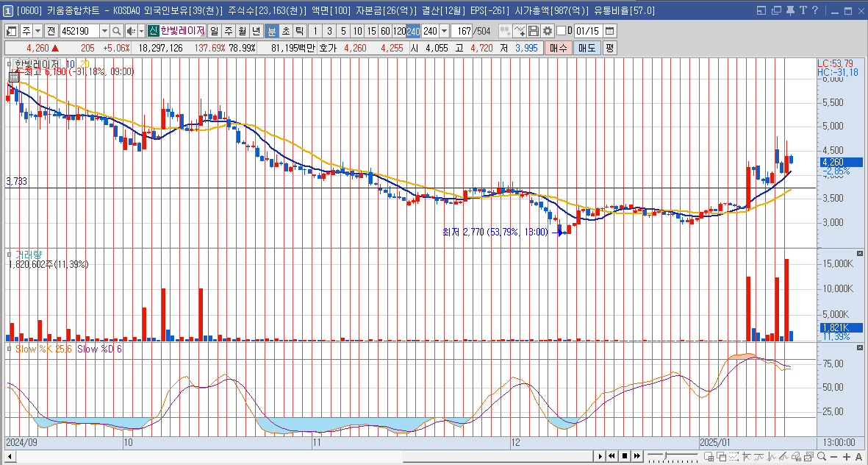The width and height of the screenshot is (868, 465).
Task: Click the stochastic panel corner close box
Action: tap(860, 347)
